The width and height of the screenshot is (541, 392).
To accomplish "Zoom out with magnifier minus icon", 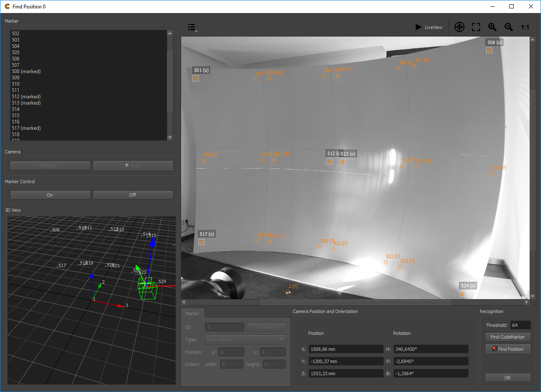I will (x=509, y=27).
